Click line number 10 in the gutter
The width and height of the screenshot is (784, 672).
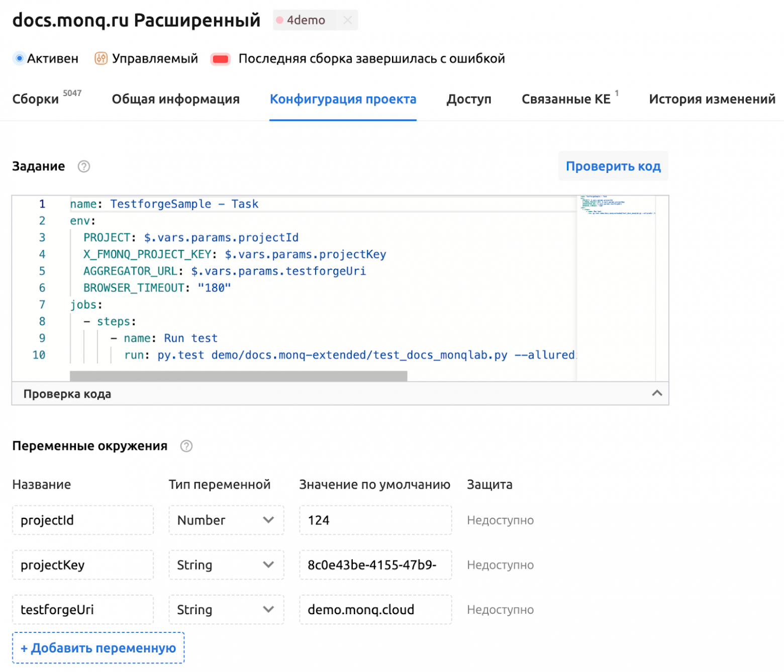39,355
